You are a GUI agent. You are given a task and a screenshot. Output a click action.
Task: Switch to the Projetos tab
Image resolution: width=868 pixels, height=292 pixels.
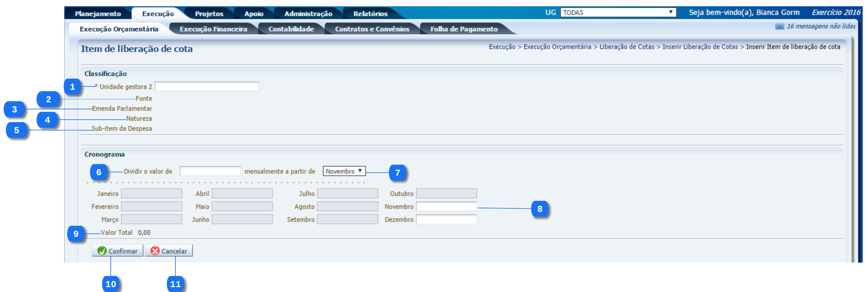pos(209,13)
